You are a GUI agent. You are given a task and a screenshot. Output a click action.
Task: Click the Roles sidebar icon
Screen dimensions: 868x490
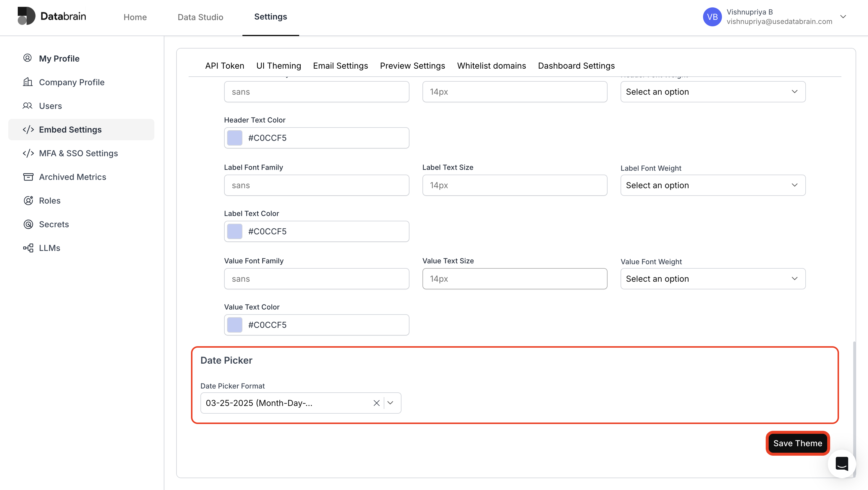28,200
